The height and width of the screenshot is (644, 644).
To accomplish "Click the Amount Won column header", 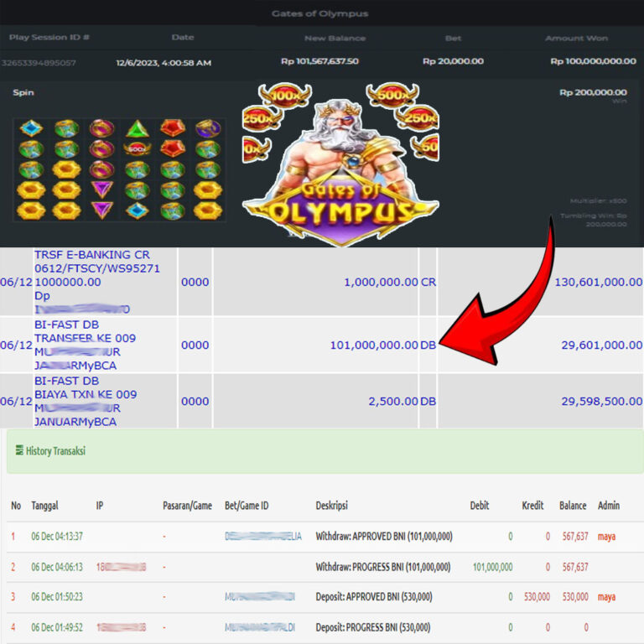I will pyautogui.click(x=576, y=38).
